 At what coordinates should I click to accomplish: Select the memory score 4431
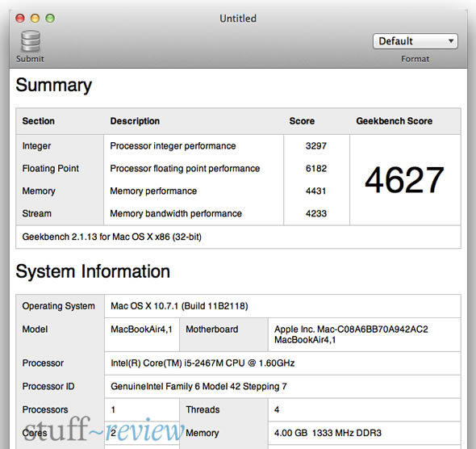(315, 191)
